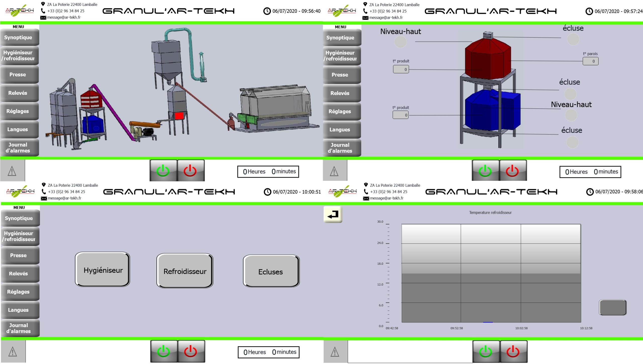643x364 pixels.
Task: Open alarm warning triangle in chart screen
Action: pos(335,352)
